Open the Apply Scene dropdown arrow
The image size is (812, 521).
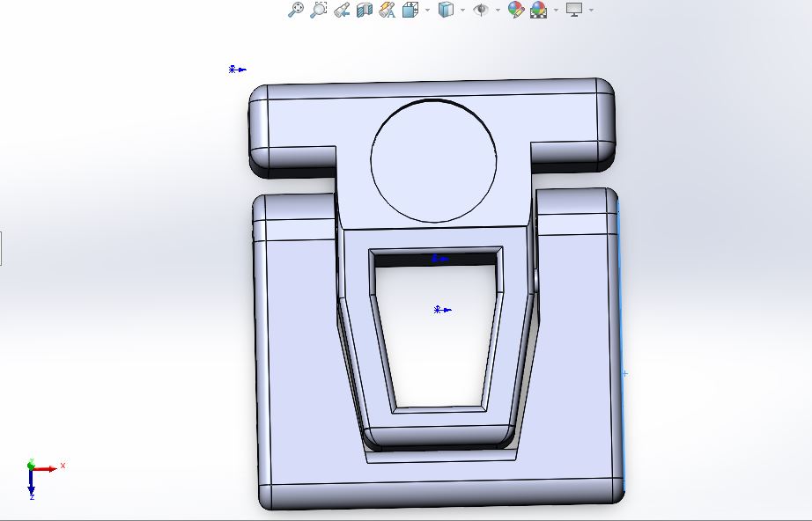pyautogui.click(x=556, y=10)
